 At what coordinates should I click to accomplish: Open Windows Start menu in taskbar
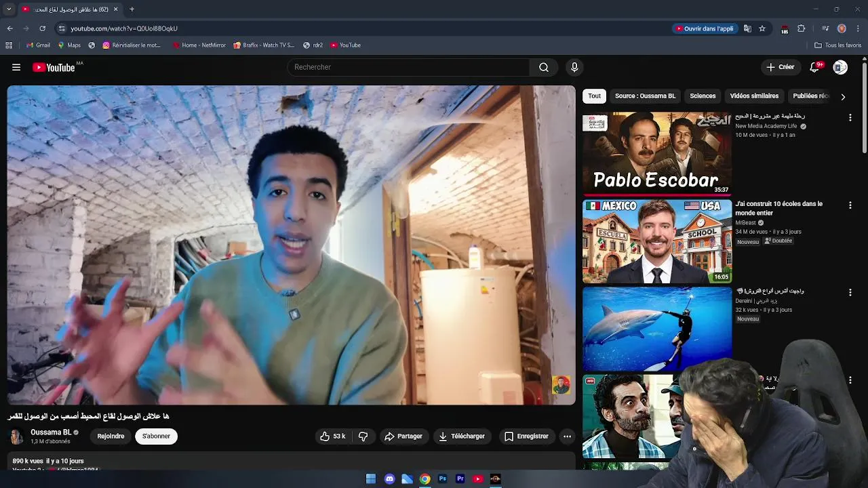coord(371,479)
